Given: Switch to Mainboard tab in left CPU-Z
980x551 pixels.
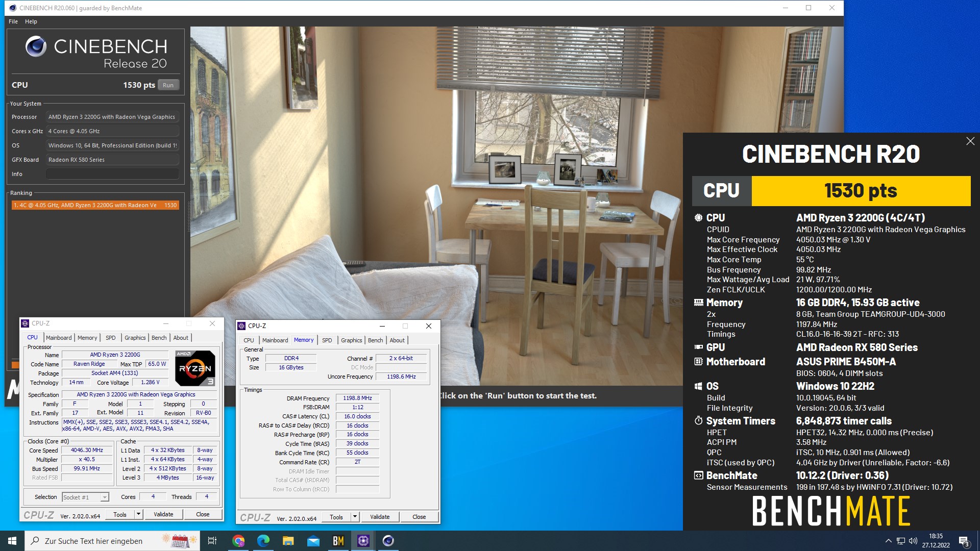Looking at the screenshot, I should [59, 338].
